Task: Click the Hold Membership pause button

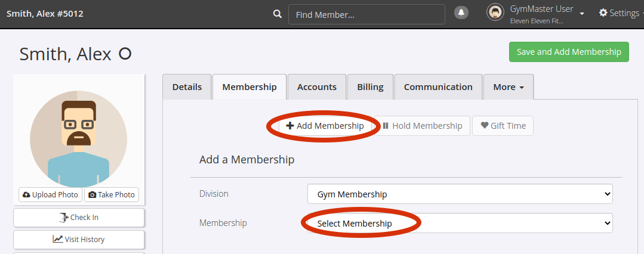Action: [x=422, y=126]
